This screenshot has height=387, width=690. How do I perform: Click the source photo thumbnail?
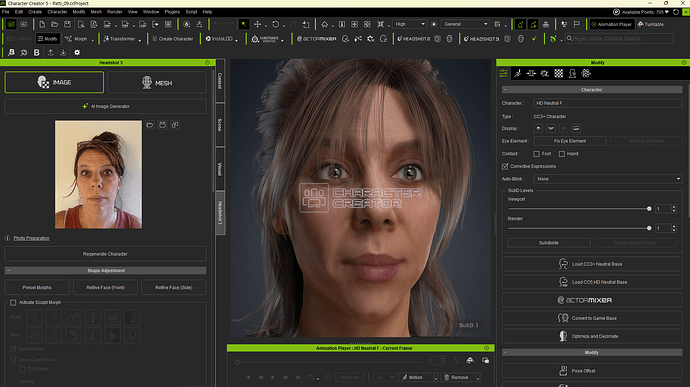click(98, 174)
